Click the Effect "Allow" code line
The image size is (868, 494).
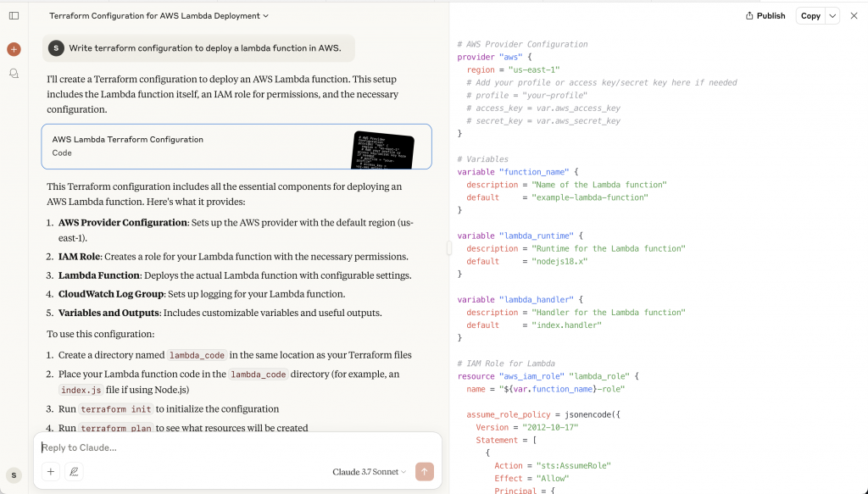click(x=531, y=479)
